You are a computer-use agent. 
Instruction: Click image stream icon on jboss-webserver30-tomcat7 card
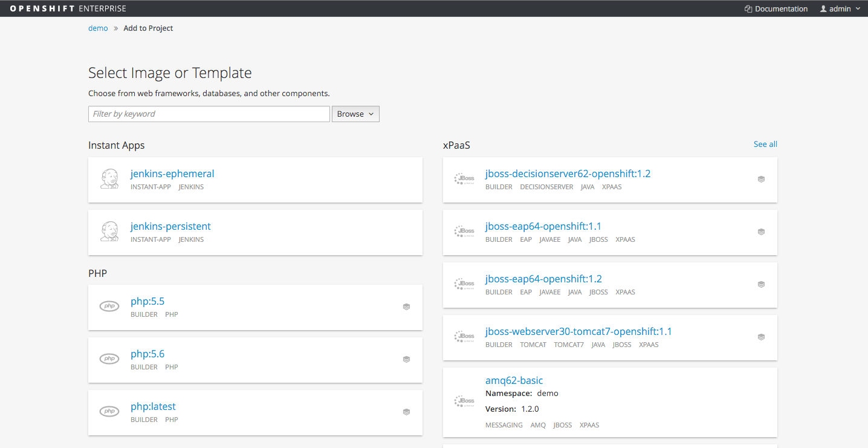[x=761, y=337]
